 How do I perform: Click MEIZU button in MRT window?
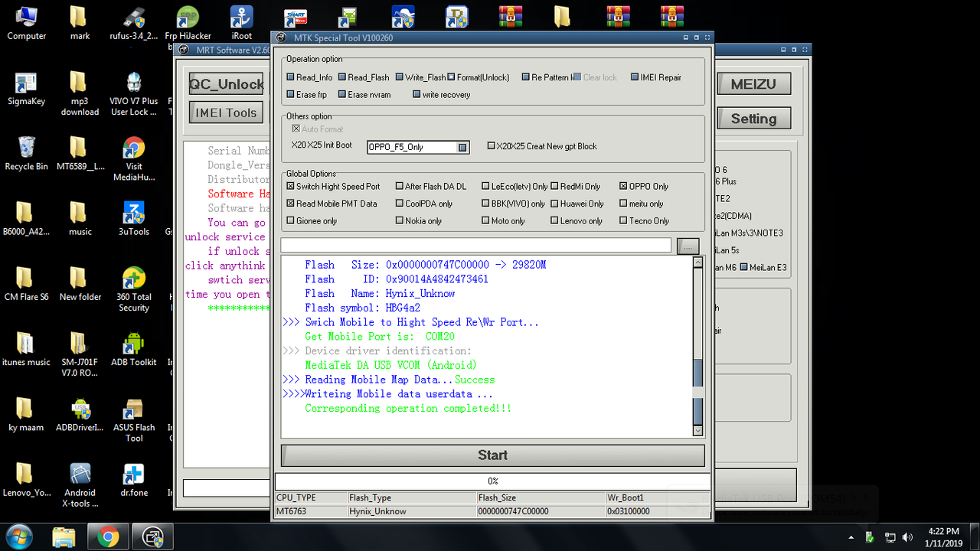pos(753,84)
